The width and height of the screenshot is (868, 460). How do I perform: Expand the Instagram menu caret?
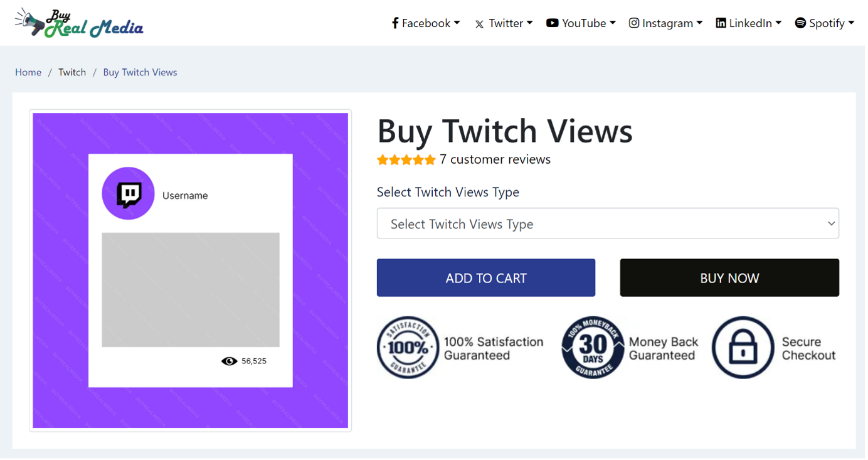[699, 23]
